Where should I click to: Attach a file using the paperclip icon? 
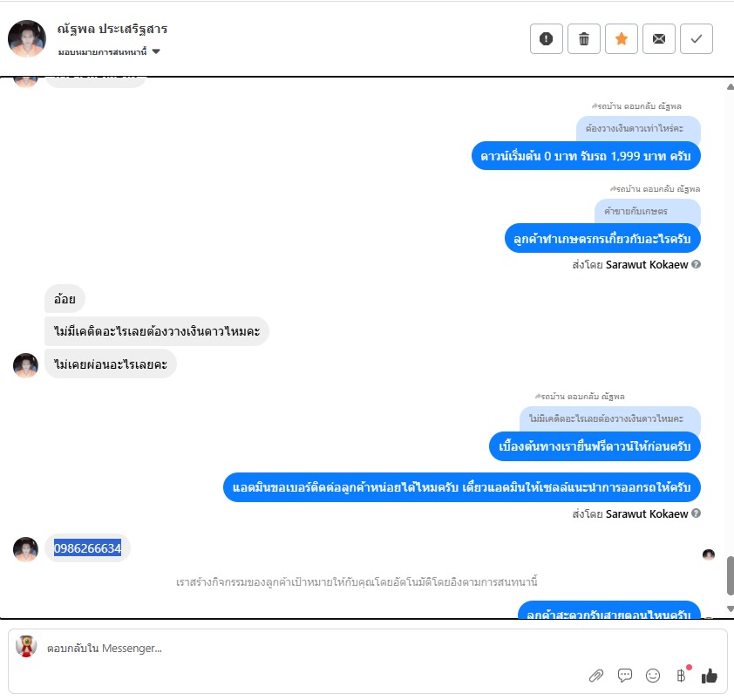click(596, 676)
